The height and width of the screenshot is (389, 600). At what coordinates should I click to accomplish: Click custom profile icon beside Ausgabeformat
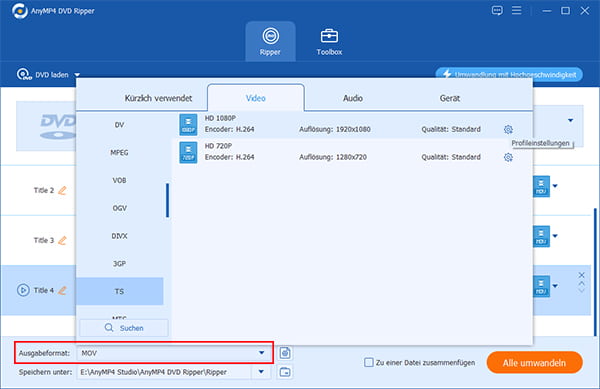pos(285,353)
